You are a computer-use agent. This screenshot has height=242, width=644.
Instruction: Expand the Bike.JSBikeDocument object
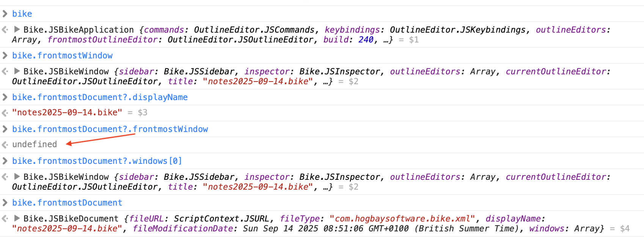(x=17, y=218)
